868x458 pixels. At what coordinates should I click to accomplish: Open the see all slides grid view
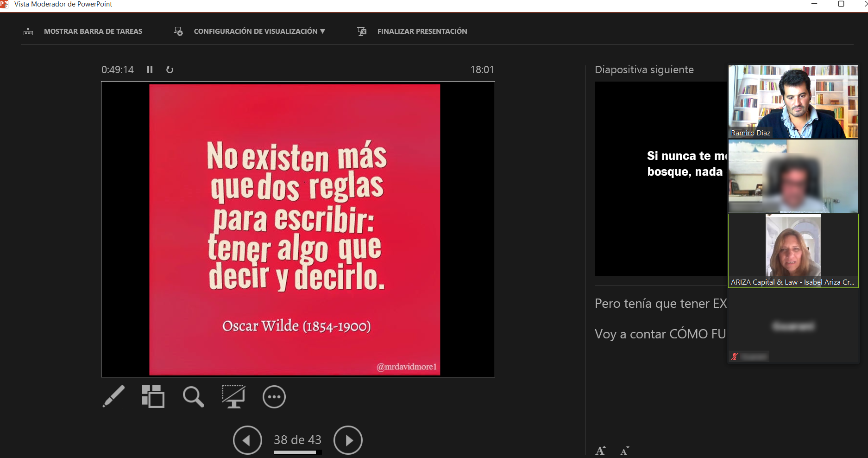pyautogui.click(x=153, y=397)
